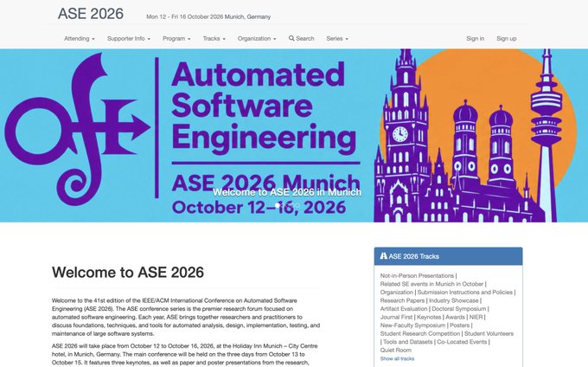Open Not-in-Person Presentations track
The image size is (588, 367).
click(x=417, y=275)
